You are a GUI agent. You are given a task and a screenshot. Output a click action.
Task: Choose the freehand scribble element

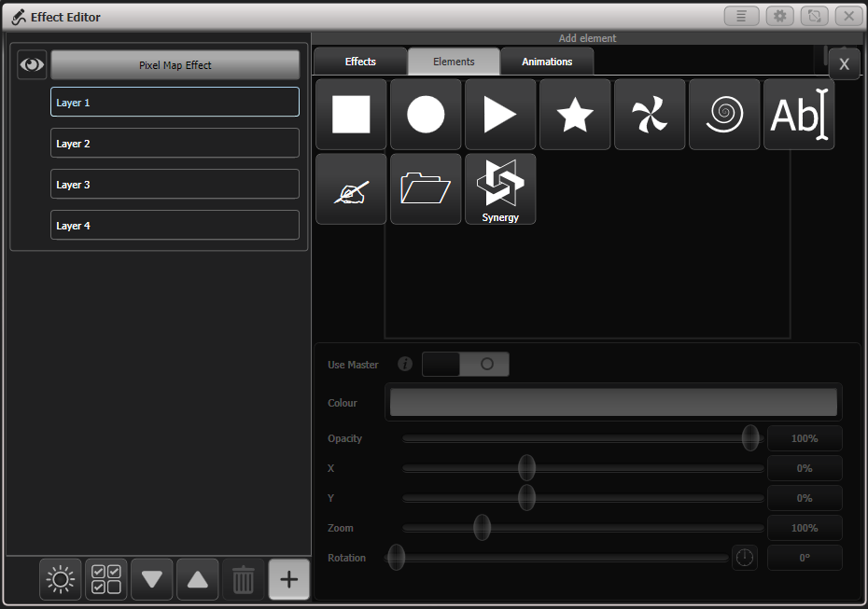pos(350,188)
